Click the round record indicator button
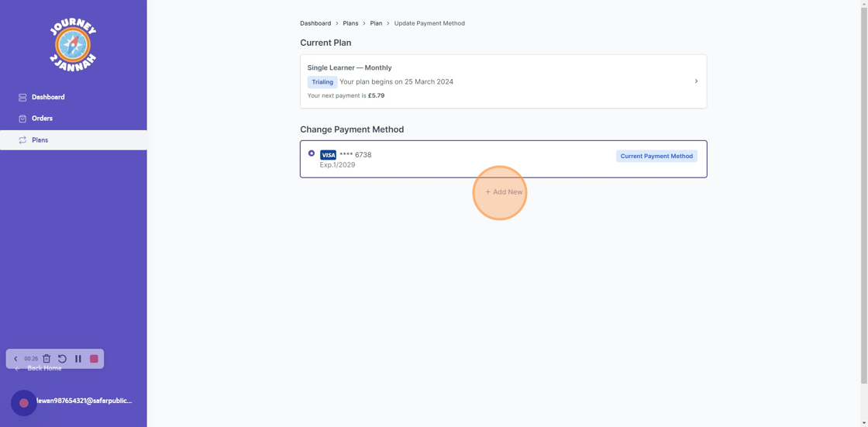This screenshot has height=427, width=868. click(24, 403)
